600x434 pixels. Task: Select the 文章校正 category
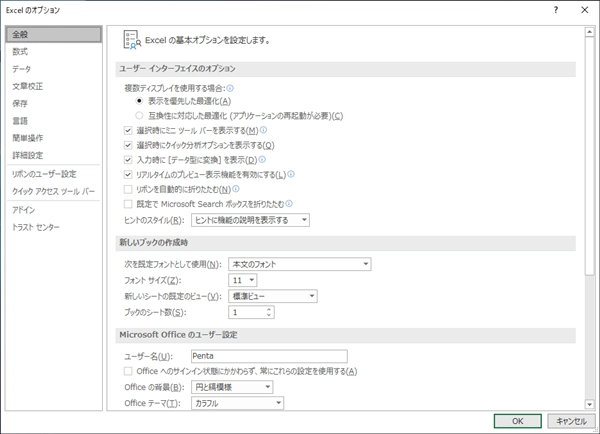pos(54,86)
